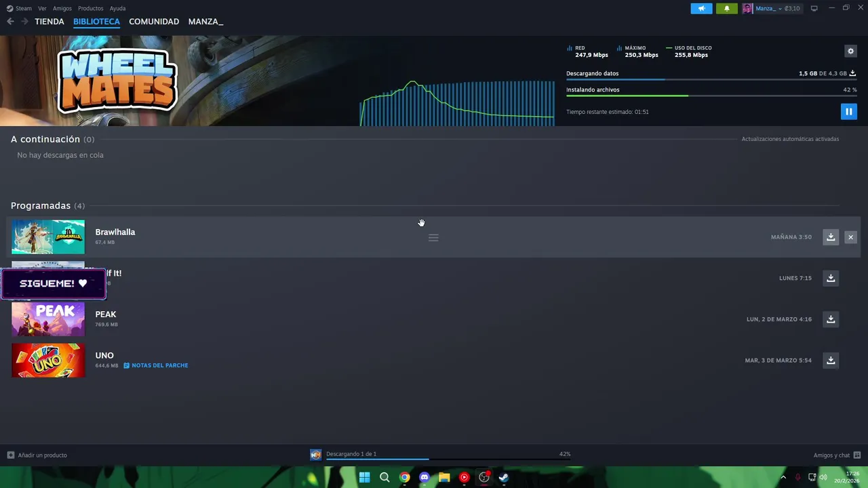Click the Descargando datos progress bar
868x488 pixels.
coord(711,79)
